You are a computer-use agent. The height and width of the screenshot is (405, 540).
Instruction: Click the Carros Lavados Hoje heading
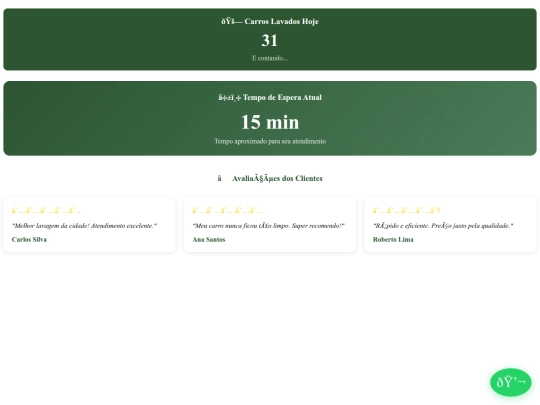(x=270, y=21)
